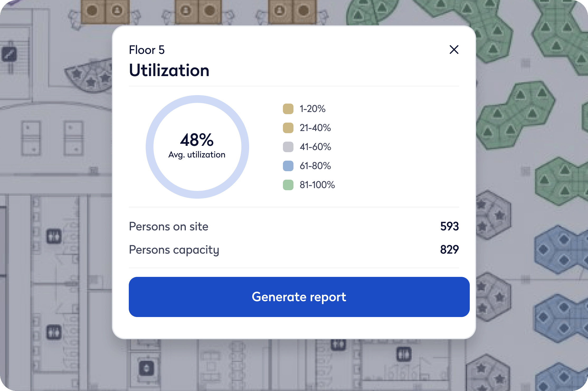Click the green 81-100% legend swatch
Image resolution: width=588 pixels, height=391 pixels.
(x=288, y=185)
